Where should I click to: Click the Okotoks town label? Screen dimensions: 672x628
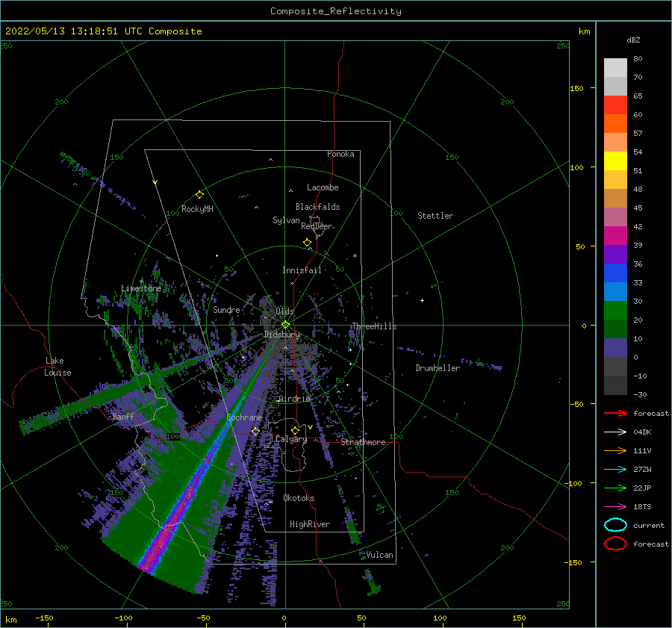pyautogui.click(x=299, y=498)
